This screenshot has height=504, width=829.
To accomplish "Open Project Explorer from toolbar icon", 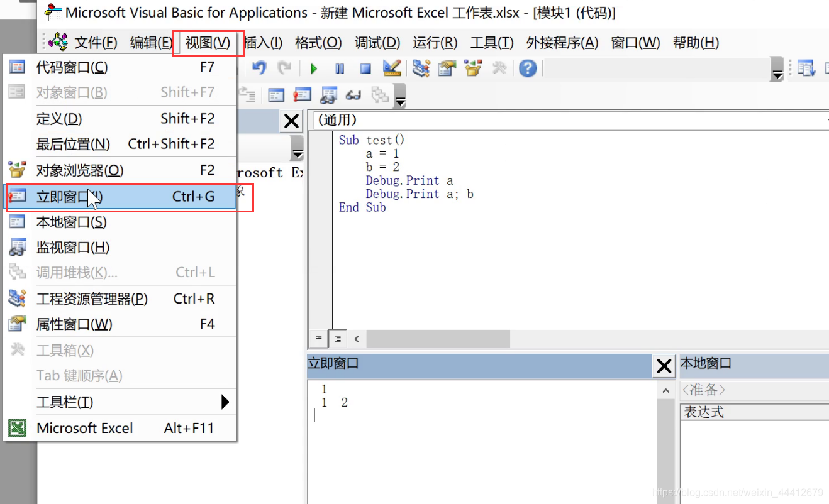I will (421, 68).
